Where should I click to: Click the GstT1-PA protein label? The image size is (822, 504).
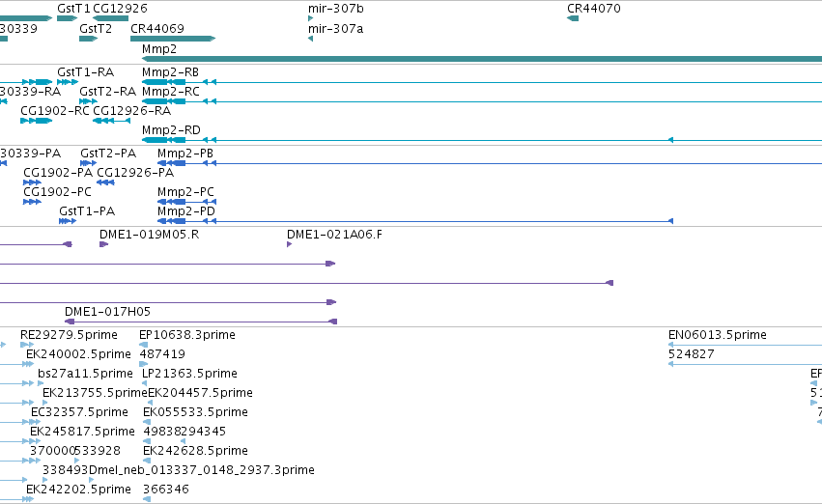pyautogui.click(x=87, y=211)
